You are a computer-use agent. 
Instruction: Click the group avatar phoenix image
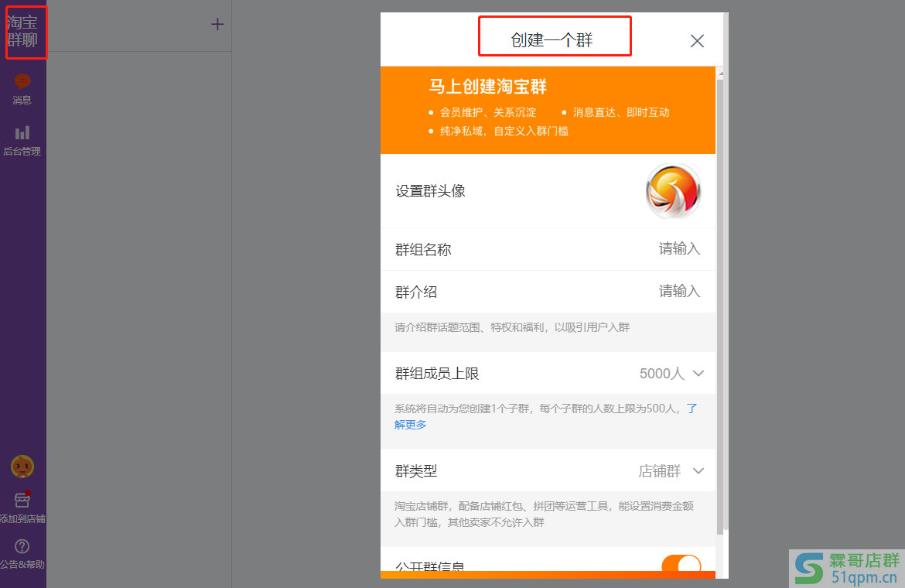click(673, 191)
